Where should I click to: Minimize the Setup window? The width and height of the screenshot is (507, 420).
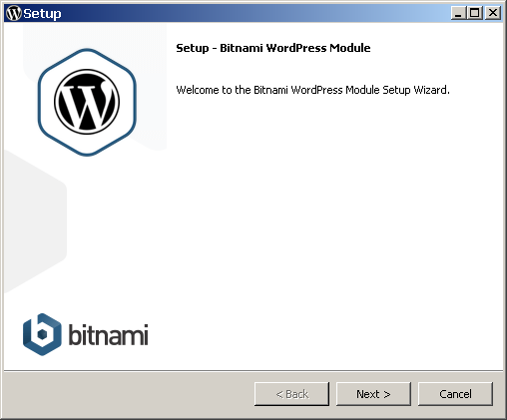pos(459,13)
